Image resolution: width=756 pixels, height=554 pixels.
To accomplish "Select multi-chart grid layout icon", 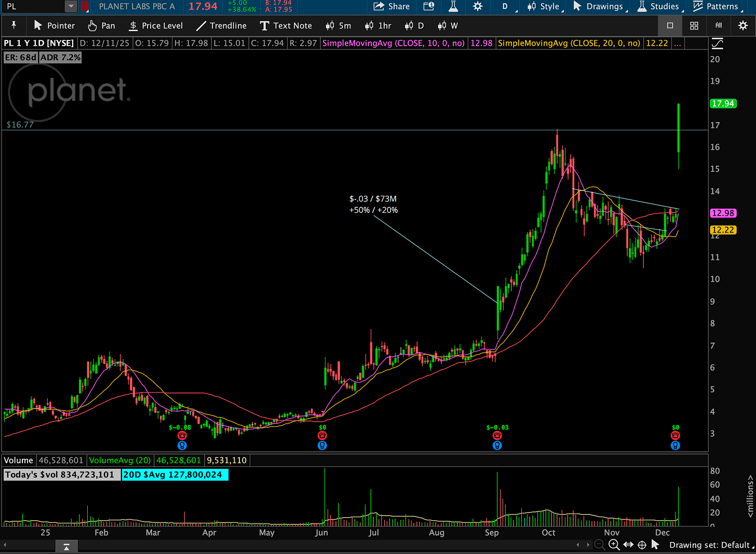I will pos(694,25).
